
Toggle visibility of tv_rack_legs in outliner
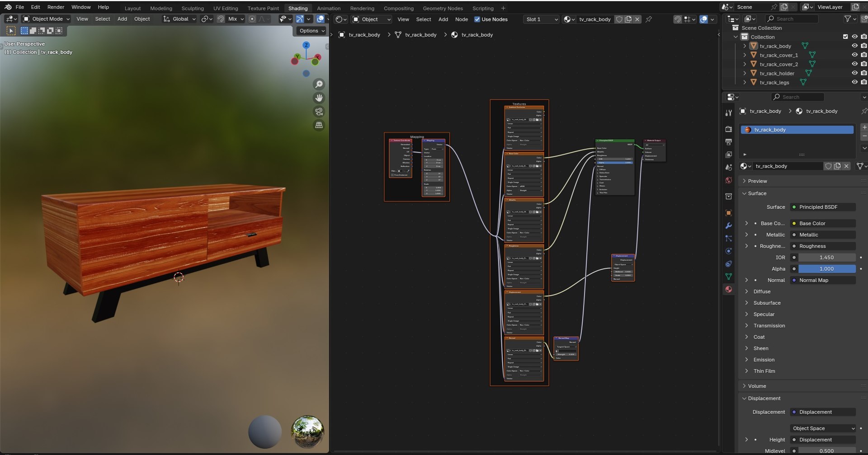tap(854, 82)
